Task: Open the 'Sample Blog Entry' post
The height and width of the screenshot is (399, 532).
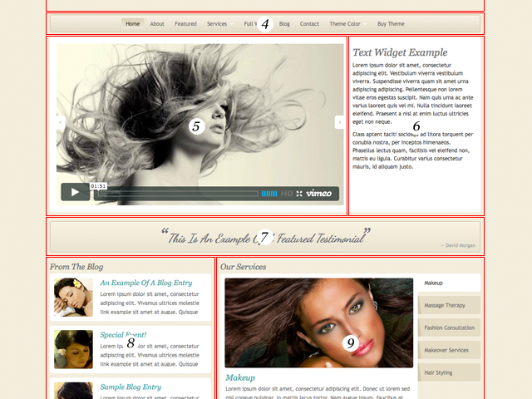Action: [x=131, y=387]
